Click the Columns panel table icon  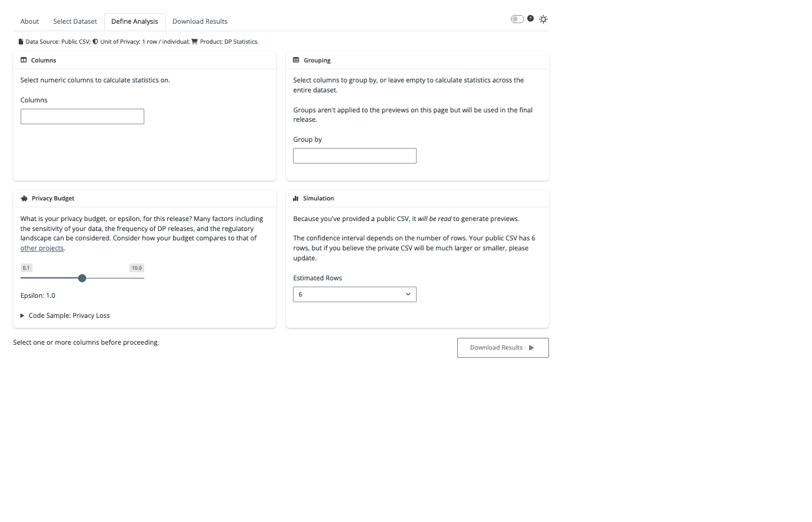point(24,60)
